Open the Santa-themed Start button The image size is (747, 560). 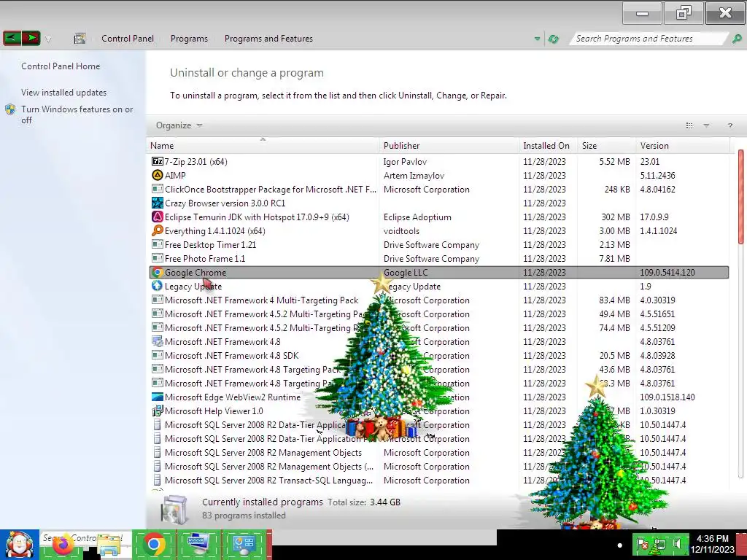coord(20,545)
